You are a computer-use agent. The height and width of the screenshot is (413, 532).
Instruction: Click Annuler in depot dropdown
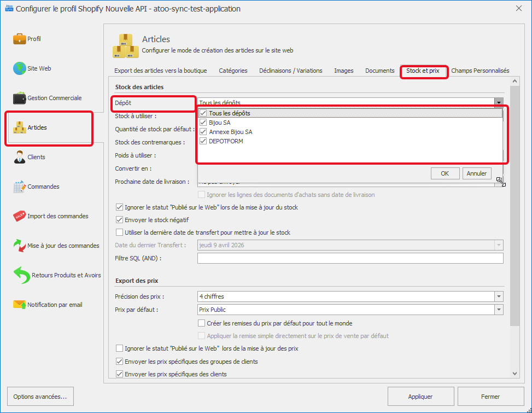tap(477, 173)
